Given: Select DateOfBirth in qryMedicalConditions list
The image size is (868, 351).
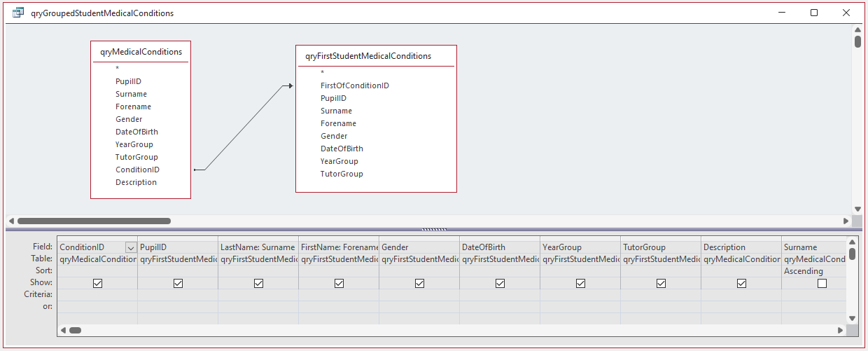Looking at the screenshot, I should point(136,132).
